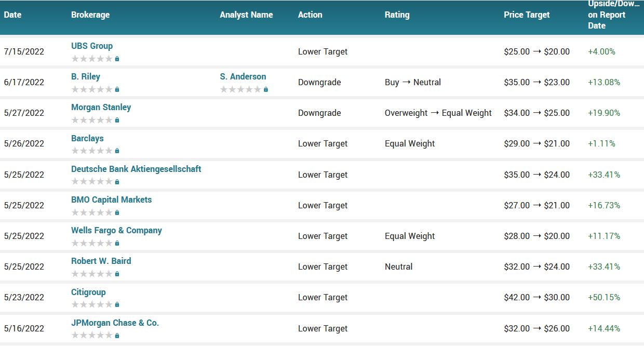Click Equal Weight rating in Barclays row
Screen dimensions: 644x346
(410, 143)
